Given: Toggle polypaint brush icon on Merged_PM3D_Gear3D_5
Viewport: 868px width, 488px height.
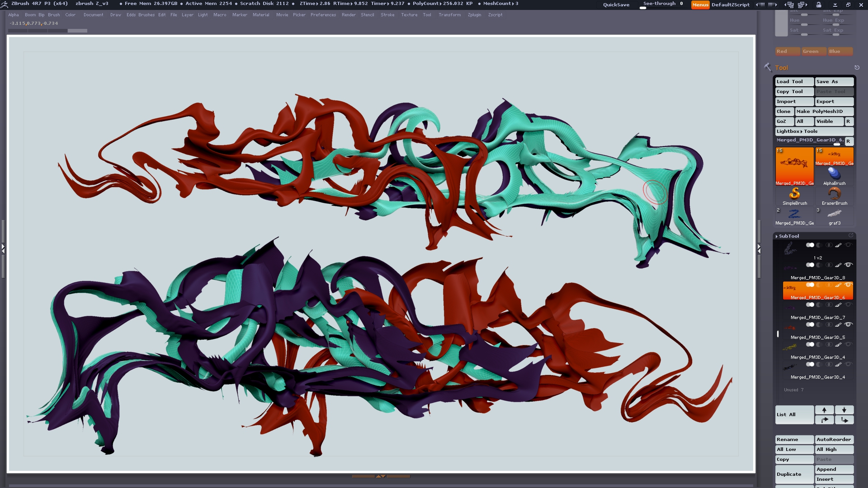Looking at the screenshot, I should [838, 324].
